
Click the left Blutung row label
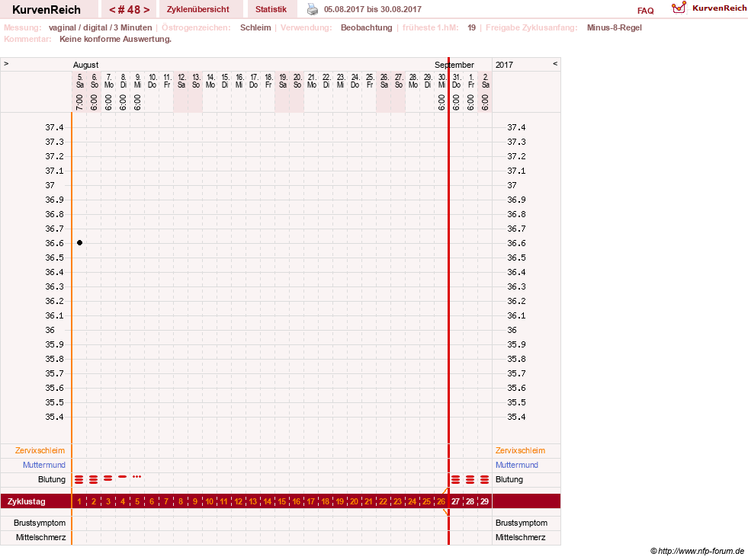[52, 479]
